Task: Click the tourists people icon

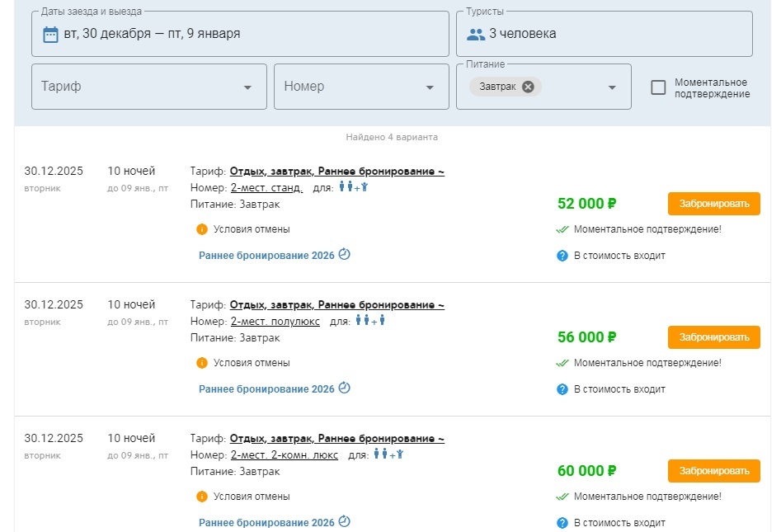Action: coord(476,34)
